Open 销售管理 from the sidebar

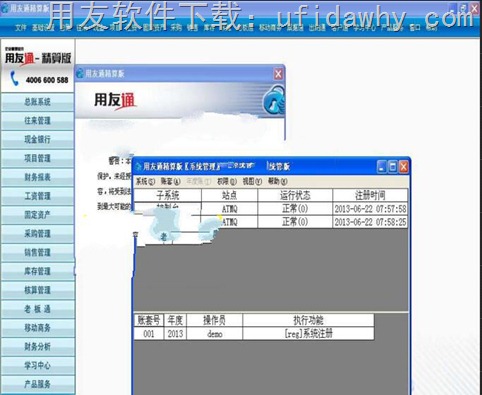tap(37, 252)
